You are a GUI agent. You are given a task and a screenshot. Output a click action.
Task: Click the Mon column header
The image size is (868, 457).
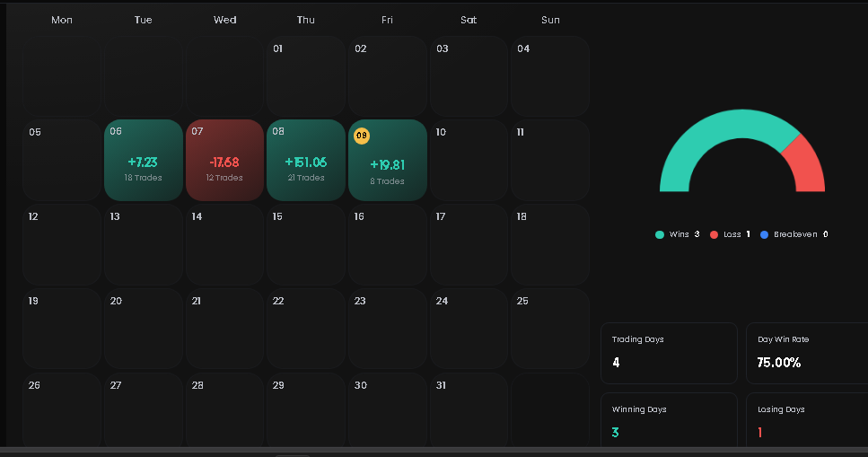tap(62, 20)
